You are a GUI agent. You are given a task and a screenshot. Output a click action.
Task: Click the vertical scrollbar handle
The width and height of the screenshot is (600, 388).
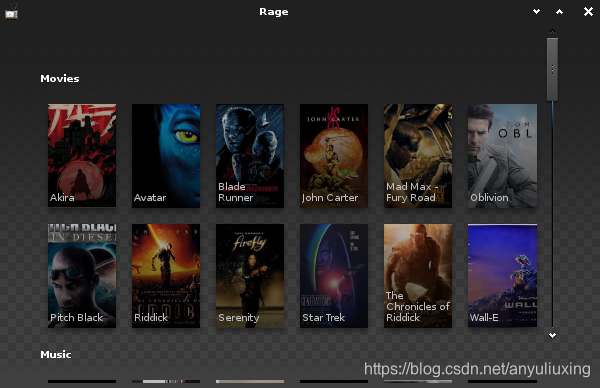pos(552,69)
